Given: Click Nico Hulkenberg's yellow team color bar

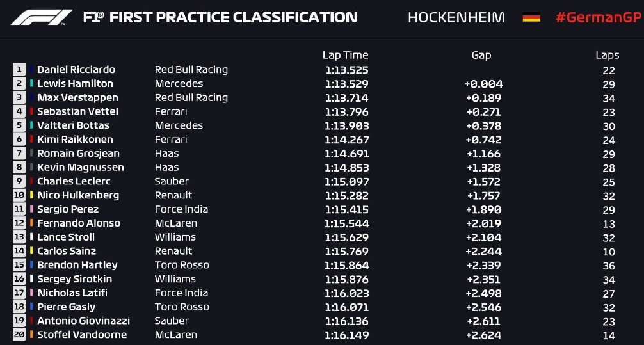Looking at the screenshot, I should click(31, 195).
